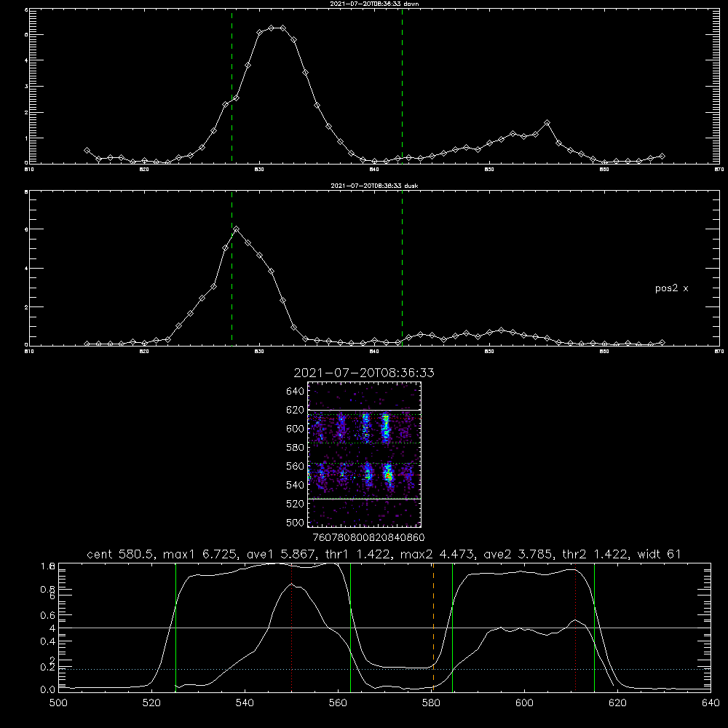Click the red dotted line near 550 in bottom plot
Viewport: 728px width, 728px height.
292,627
